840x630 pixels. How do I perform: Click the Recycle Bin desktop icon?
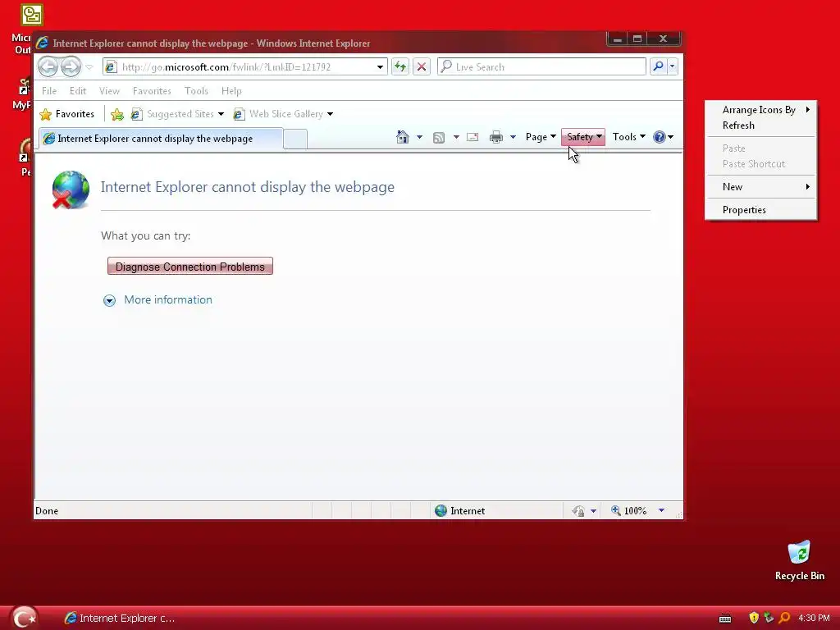click(800, 560)
